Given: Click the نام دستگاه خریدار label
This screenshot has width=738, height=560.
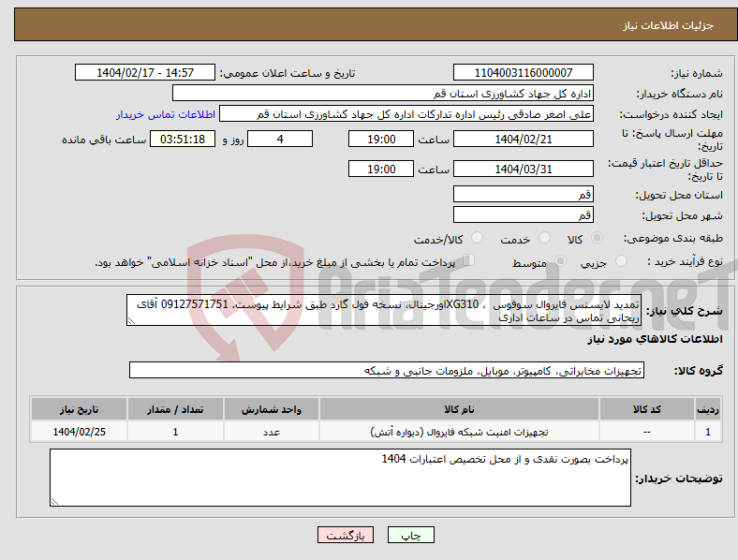Looking at the screenshot, I should click(680, 95).
